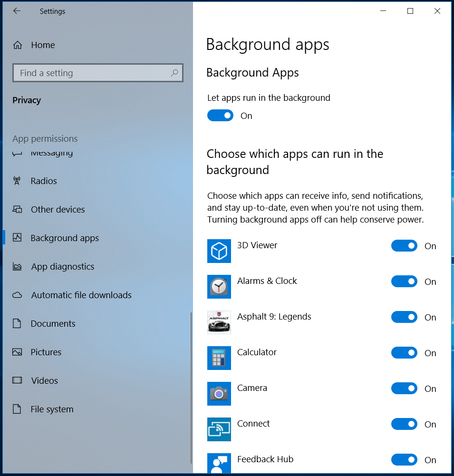Switch off Alarms & Clock background permission

pos(404,281)
